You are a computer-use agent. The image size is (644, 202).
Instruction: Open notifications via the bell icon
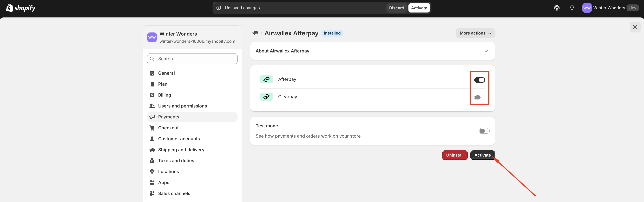(572, 8)
